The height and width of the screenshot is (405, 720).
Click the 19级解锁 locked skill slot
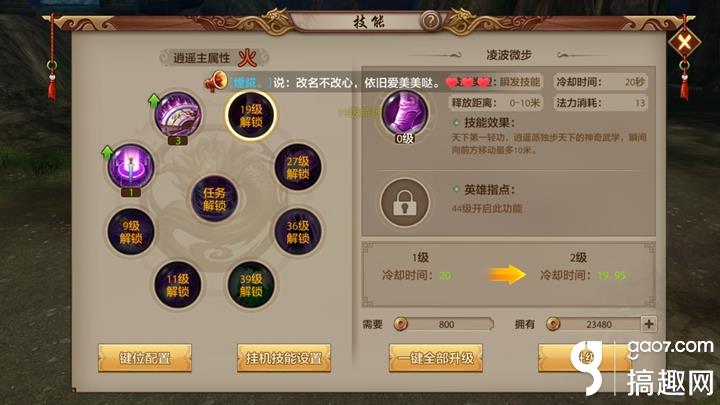(251, 115)
